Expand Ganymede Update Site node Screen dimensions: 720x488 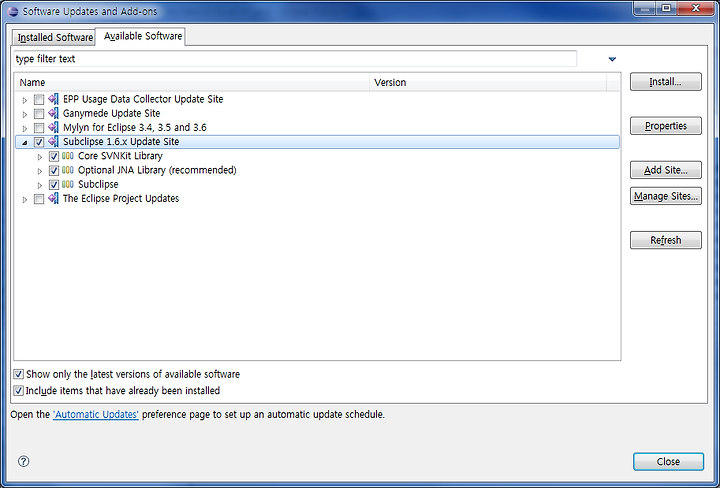coord(25,114)
